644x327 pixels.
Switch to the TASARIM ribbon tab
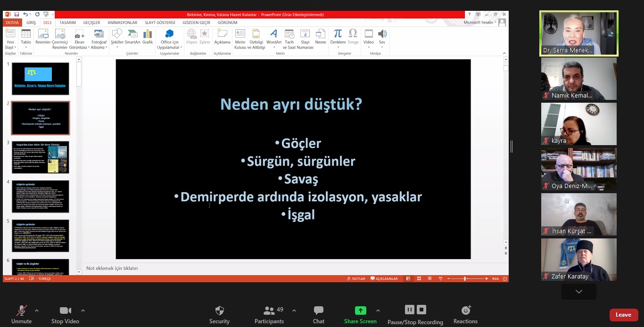(x=67, y=23)
